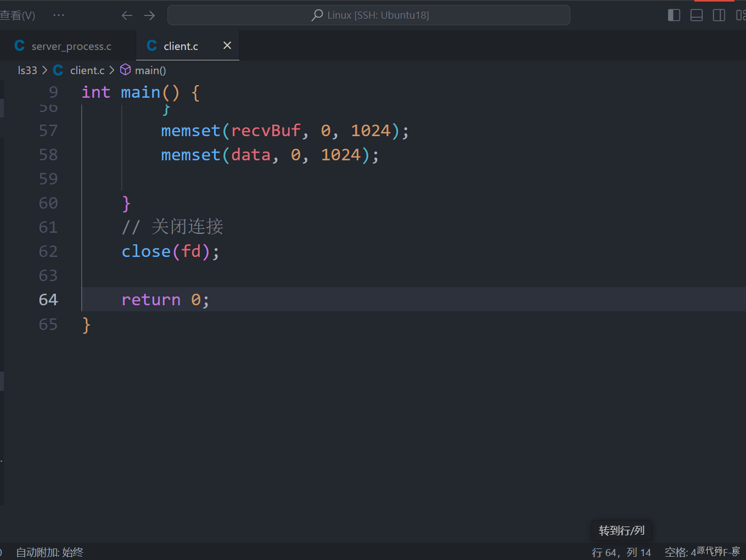Click the C file icon on client.c tab
Image resolution: width=746 pixels, height=560 pixels.
point(152,46)
